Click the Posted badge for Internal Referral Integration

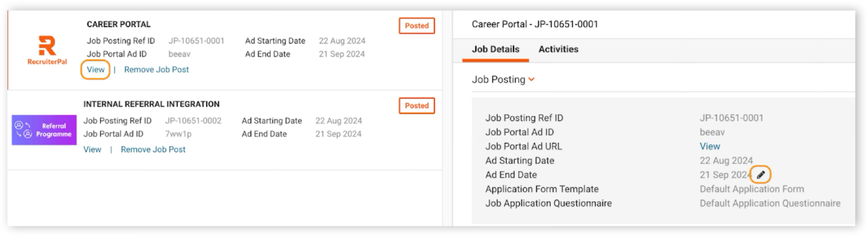click(x=417, y=106)
